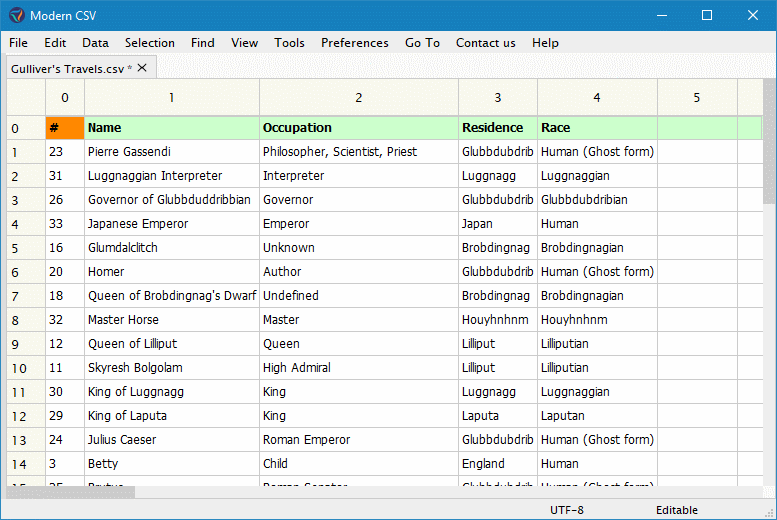Screen dimensions: 777x520
Task: Select row header 14
Action: click(x=26, y=464)
